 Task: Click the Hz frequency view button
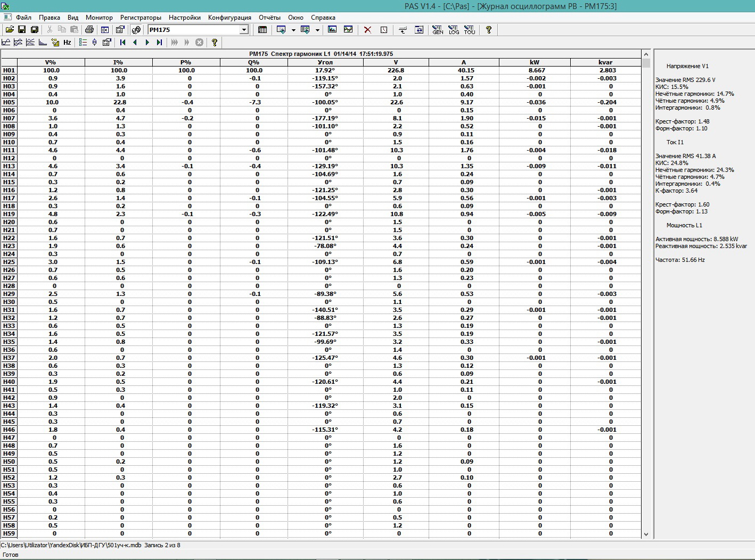point(67,43)
